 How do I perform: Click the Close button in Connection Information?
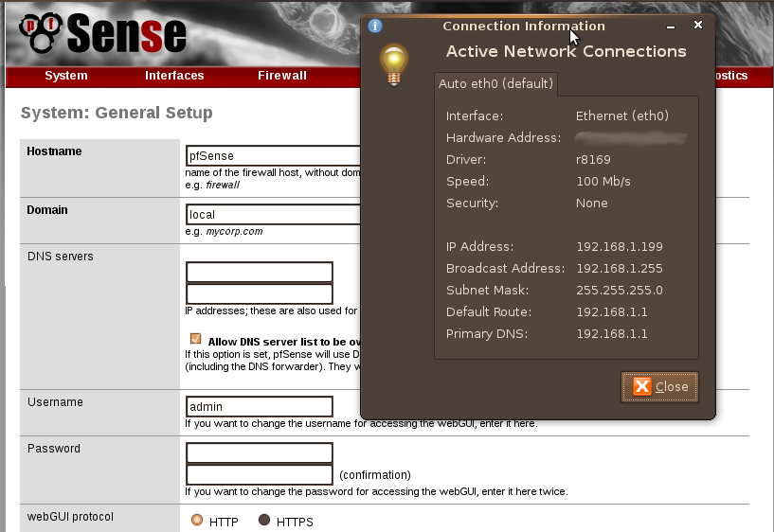659,387
